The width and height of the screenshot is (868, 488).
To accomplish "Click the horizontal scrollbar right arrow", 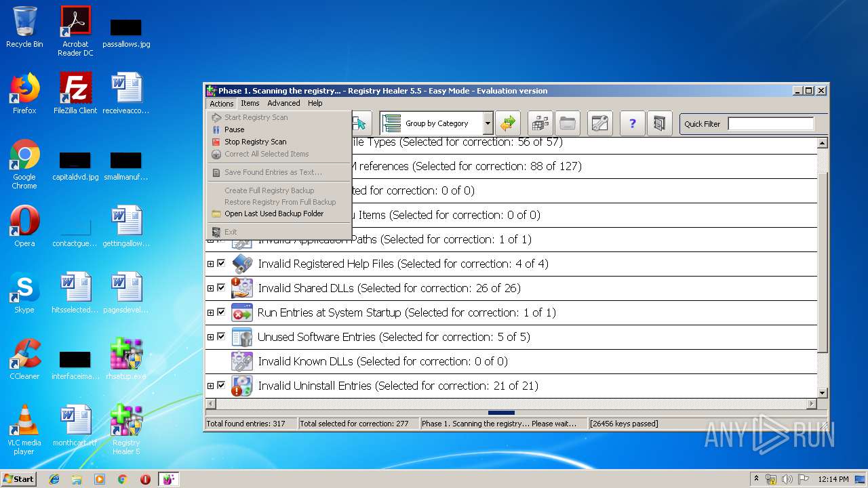I will tap(812, 403).
